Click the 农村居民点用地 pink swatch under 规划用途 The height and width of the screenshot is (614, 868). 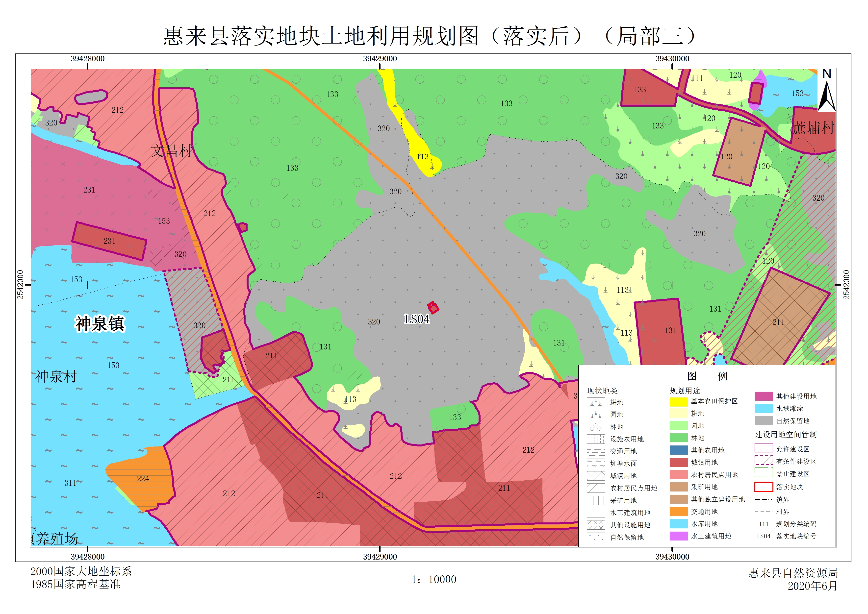tap(679, 475)
